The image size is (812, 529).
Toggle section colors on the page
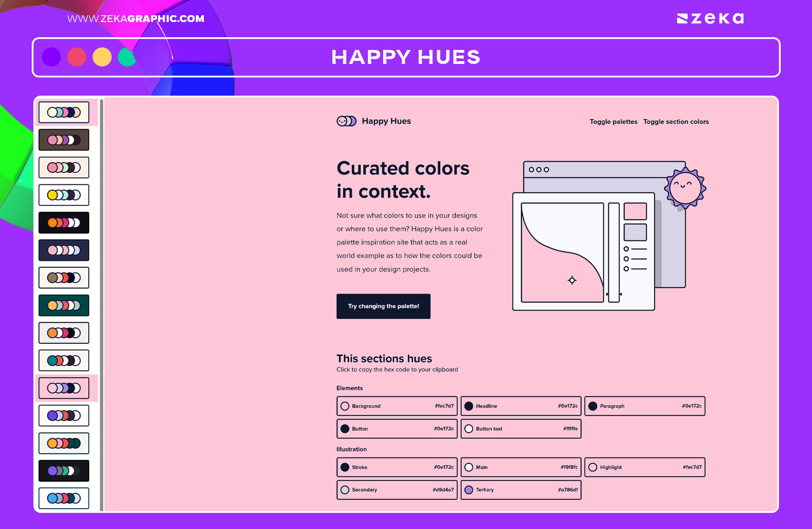676,121
